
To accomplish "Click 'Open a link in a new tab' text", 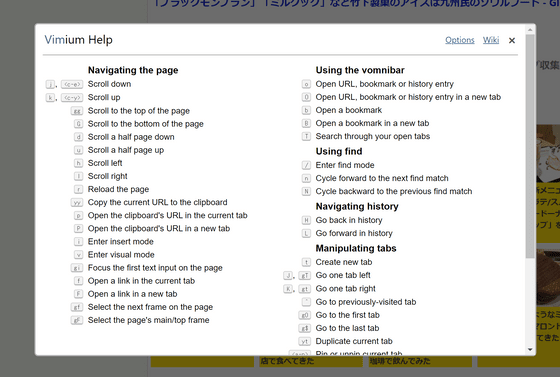I will point(132,294).
